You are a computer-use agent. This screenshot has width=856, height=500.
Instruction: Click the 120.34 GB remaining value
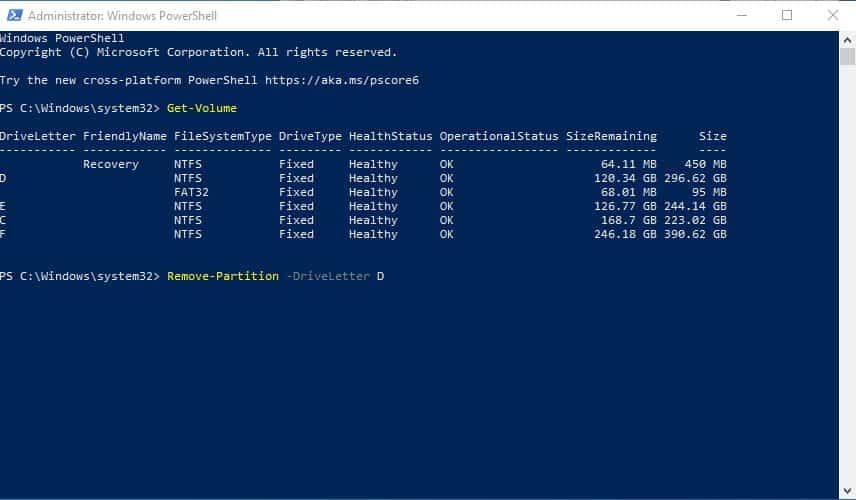tap(625, 178)
